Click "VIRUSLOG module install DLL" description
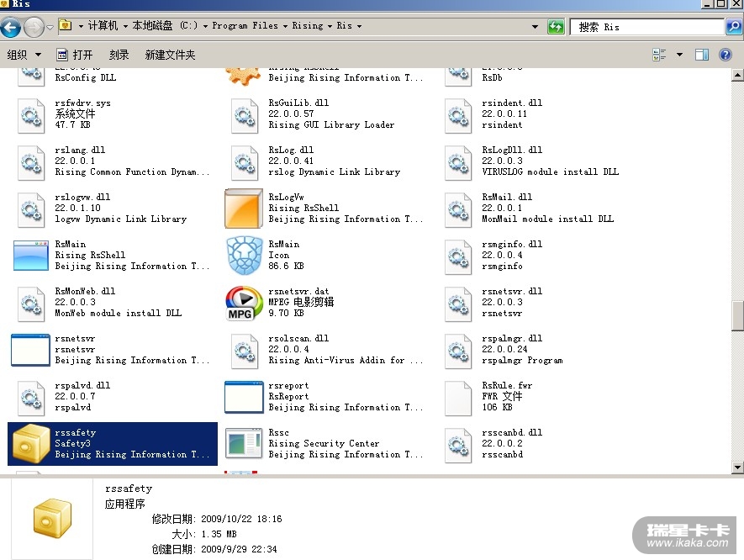Viewport: 744px width, 560px height. pyautogui.click(x=550, y=172)
